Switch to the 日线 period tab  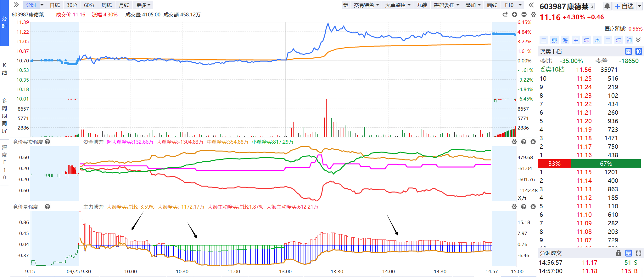tap(55, 5)
